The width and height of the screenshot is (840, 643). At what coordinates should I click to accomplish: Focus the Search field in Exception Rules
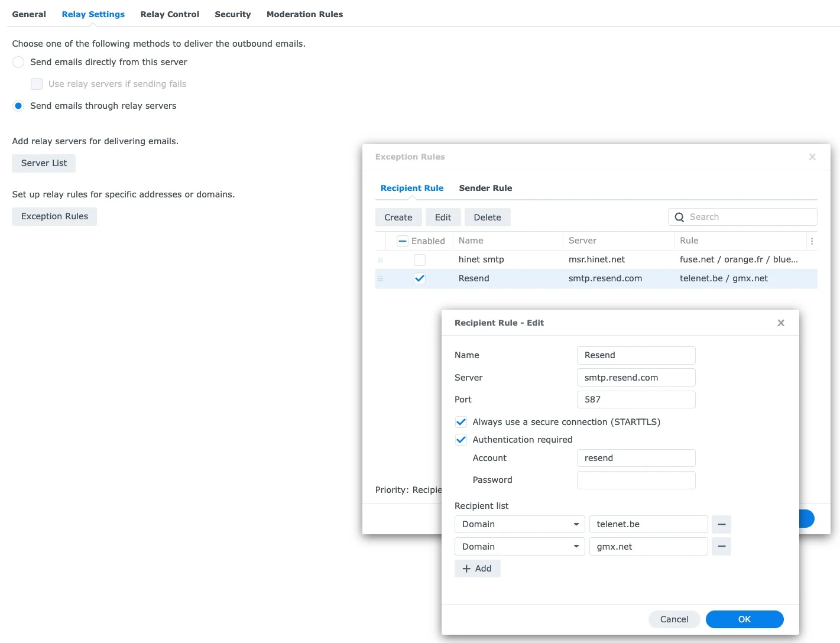coord(742,217)
